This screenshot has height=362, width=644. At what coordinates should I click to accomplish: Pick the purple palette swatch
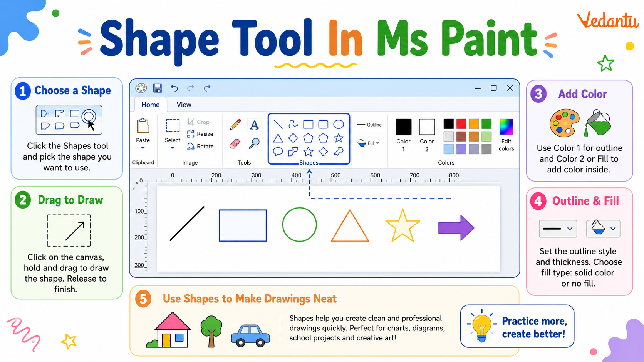pos(461,149)
